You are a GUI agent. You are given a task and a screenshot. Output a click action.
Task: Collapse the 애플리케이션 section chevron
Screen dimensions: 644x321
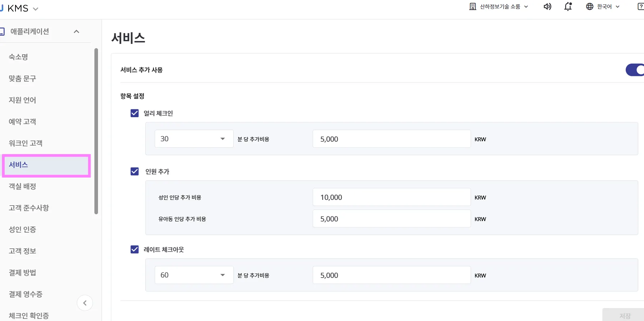pos(76,32)
